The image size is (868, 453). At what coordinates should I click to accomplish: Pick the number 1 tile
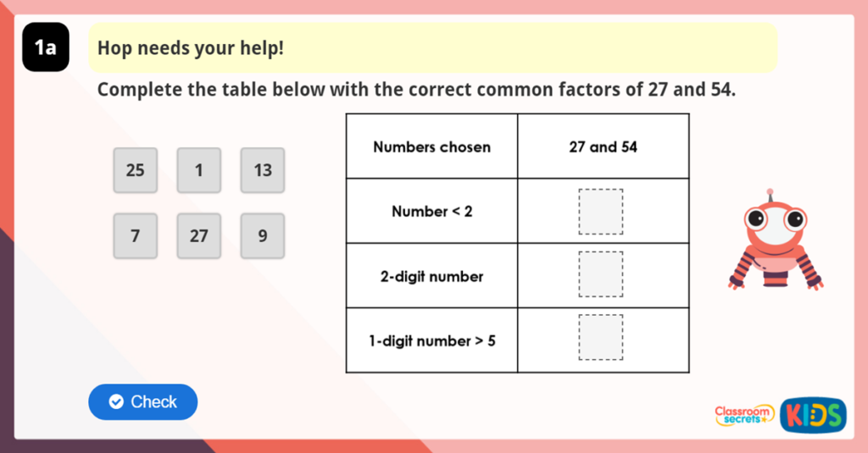click(x=199, y=170)
